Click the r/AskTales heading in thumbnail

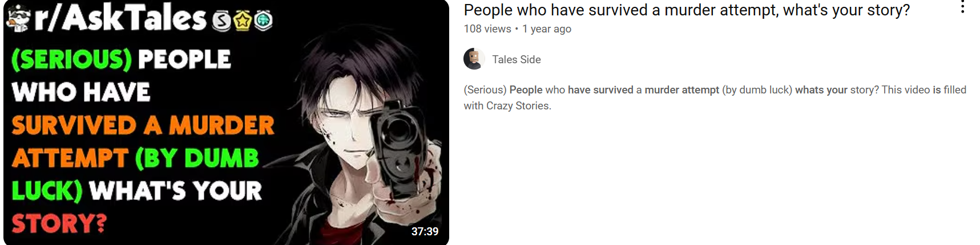(120, 18)
